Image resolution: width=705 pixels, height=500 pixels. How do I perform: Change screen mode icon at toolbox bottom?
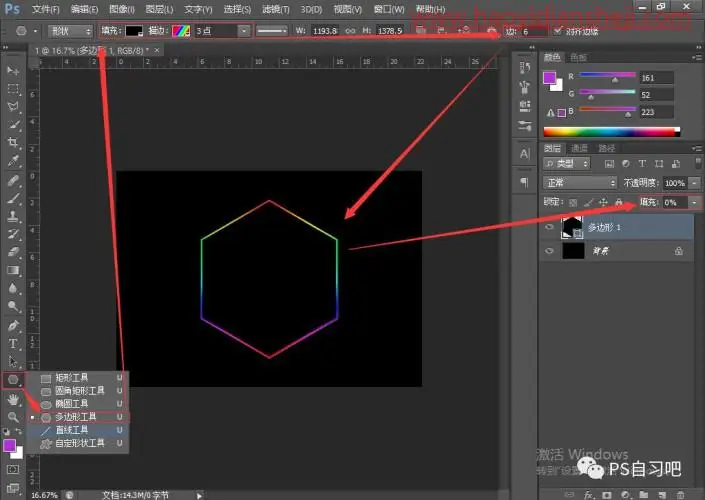coord(13,487)
